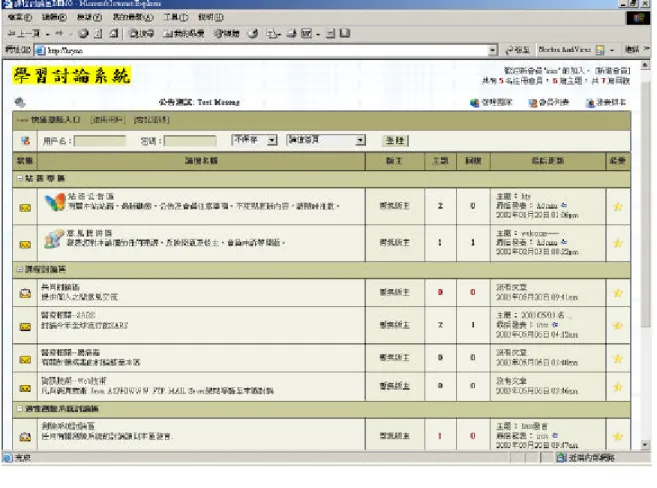Click the 登陸 login button
This screenshot has height=488, width=657.
[396, 140]
